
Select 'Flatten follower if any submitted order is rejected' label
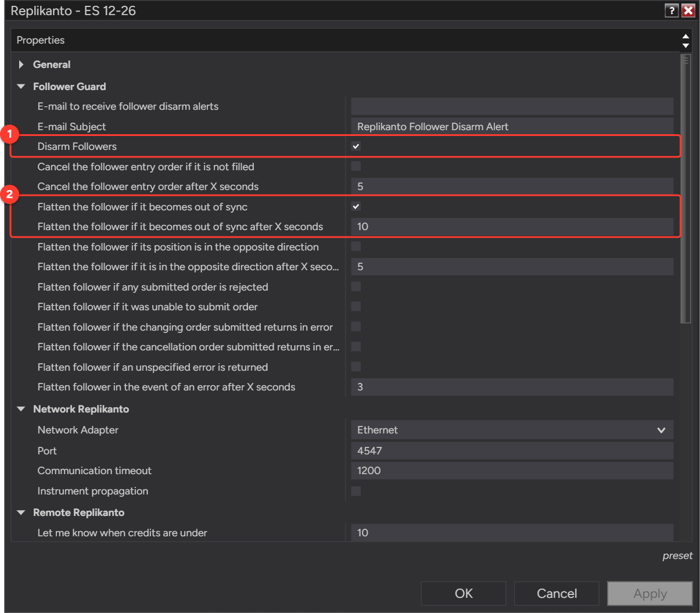[x=153, y=287]
